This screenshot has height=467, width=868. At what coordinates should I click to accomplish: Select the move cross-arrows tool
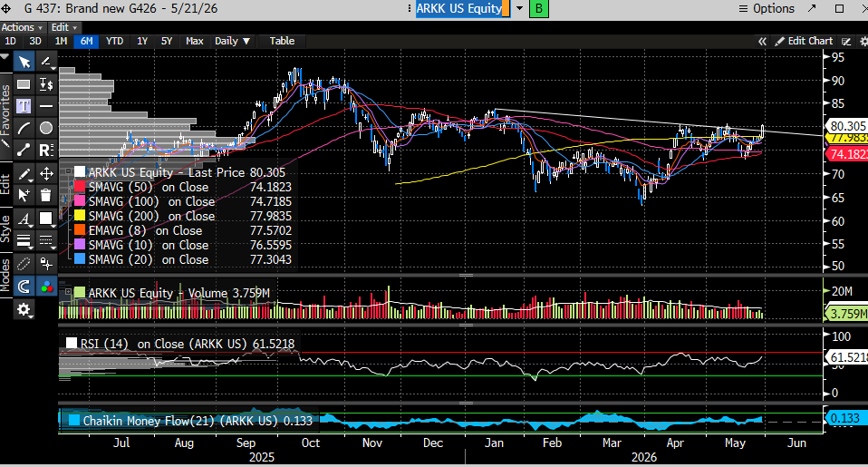pyautogui.click(x=46, y=174)
